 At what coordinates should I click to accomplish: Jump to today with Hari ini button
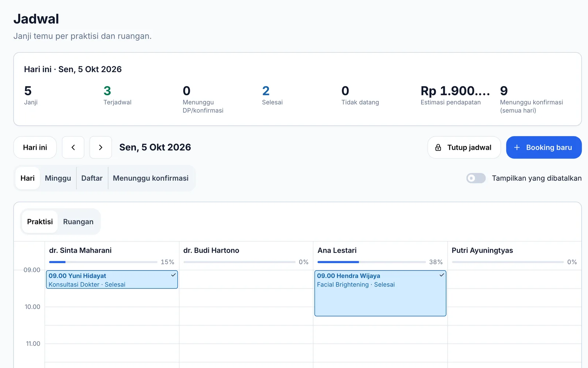35,148
